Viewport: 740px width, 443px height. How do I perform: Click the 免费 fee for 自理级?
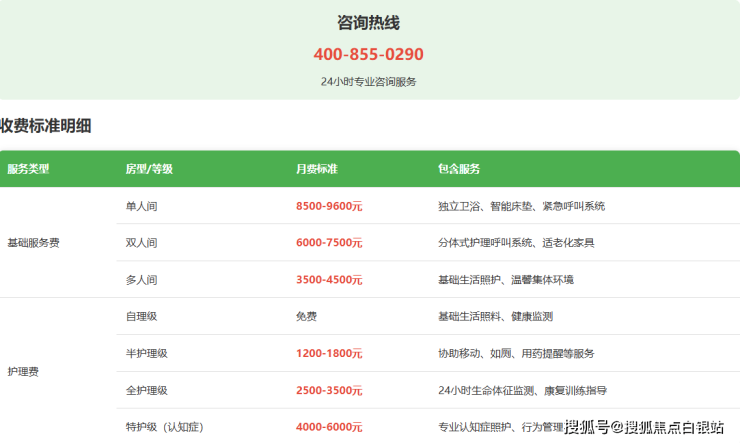[x=306, y=317]
